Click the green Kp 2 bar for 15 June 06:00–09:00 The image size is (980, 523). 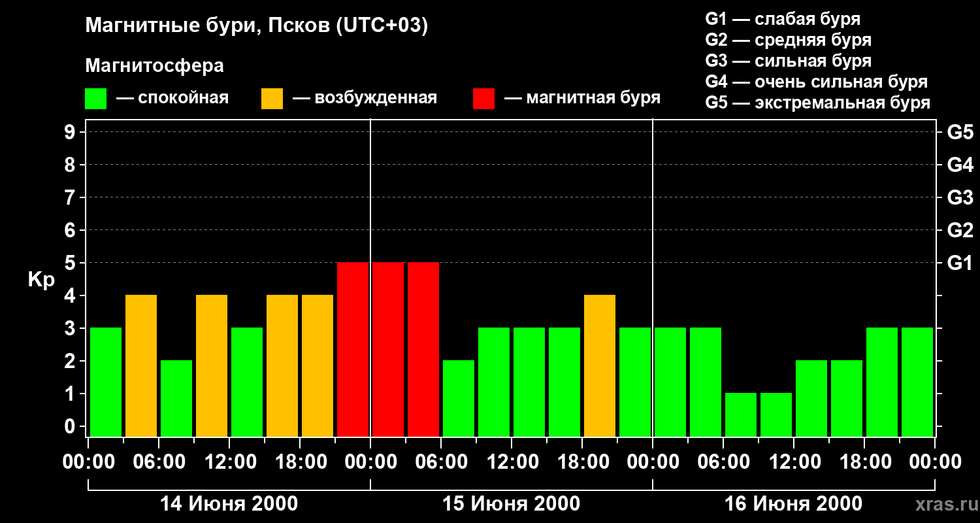[x=459, y=398]
